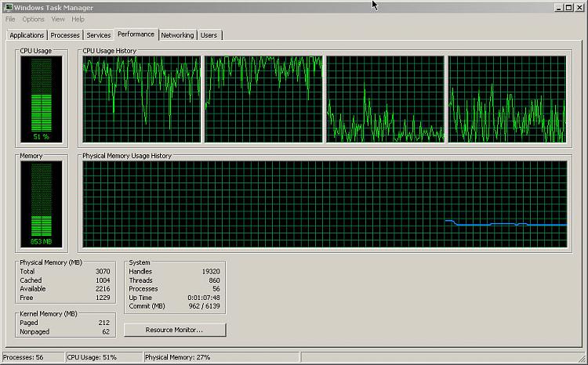The width and height of the screenshot is (588, 365).
Task: Switch to the Services tab
Action: 99,35
